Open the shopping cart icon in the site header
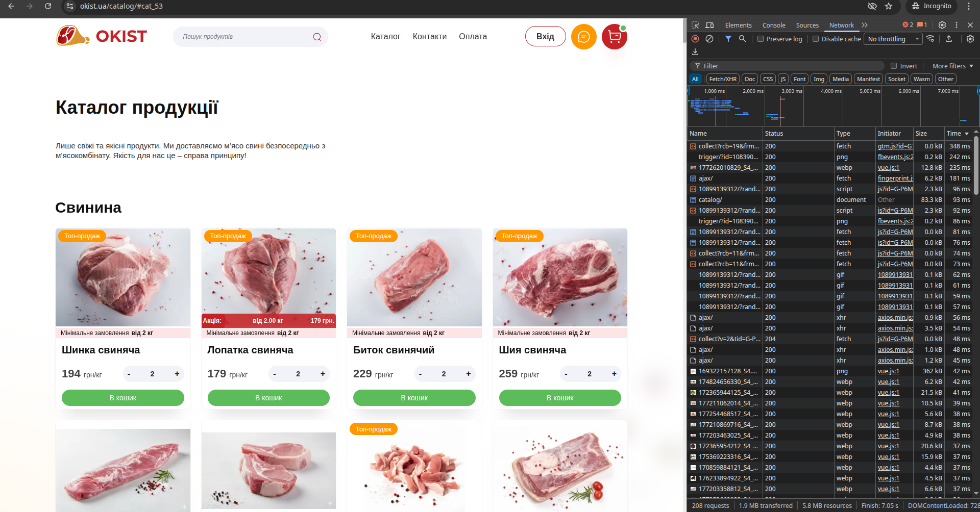980x512 pixels. coord(615,37)
